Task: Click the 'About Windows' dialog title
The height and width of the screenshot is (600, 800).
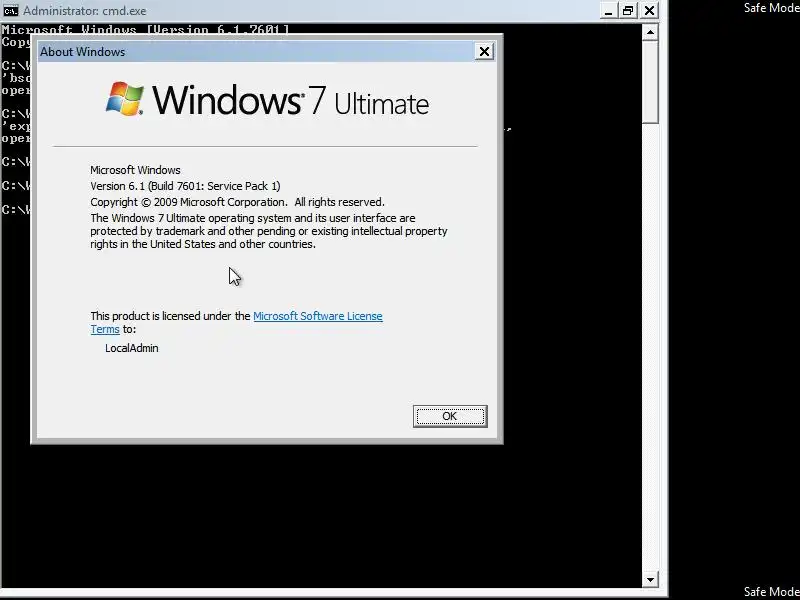Action: [x=83, y=52]
